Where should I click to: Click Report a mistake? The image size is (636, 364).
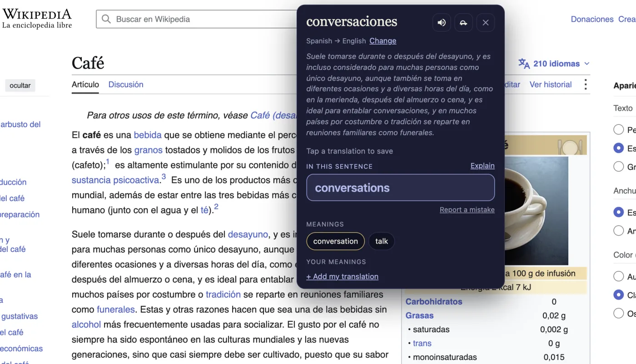[467, 210]
